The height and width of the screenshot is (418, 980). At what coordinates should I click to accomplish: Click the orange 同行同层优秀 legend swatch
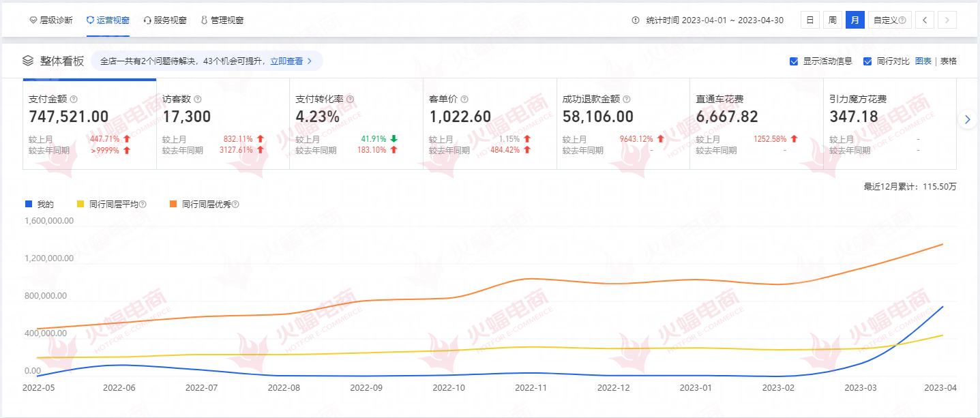[x=174, y=205]
